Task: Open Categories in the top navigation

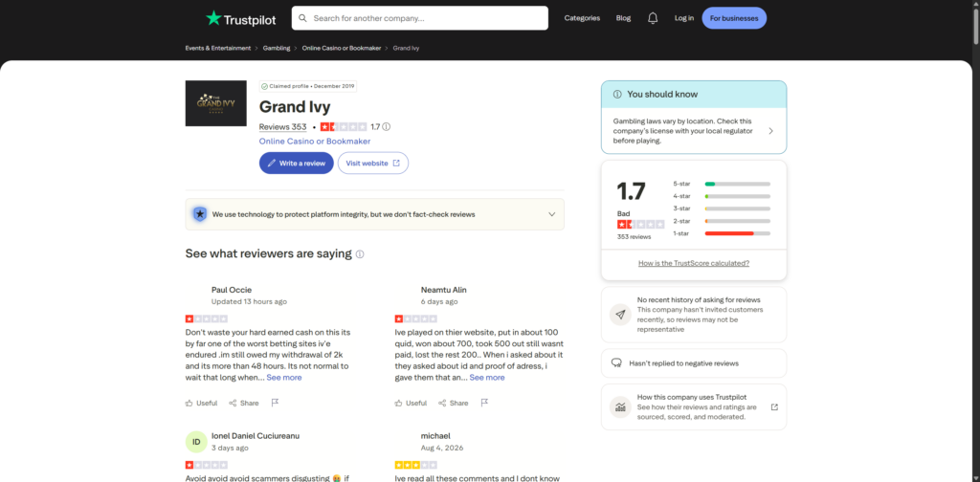Action: [x=582, y=18]
